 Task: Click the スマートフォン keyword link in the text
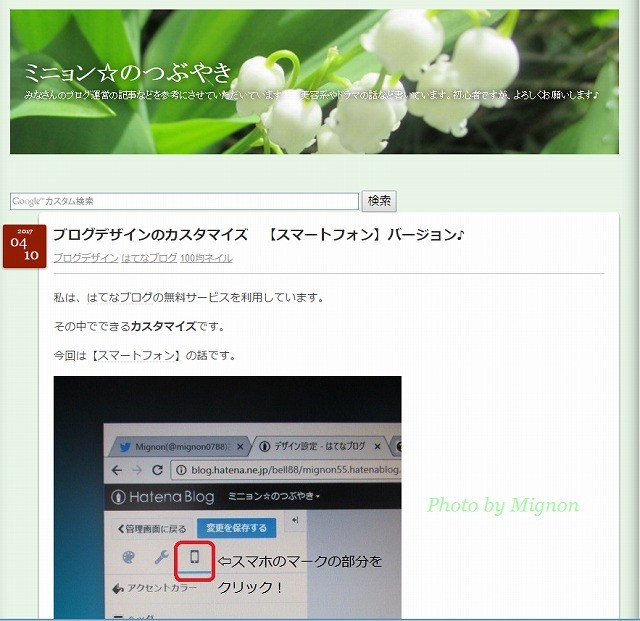(x=137, y=356)
